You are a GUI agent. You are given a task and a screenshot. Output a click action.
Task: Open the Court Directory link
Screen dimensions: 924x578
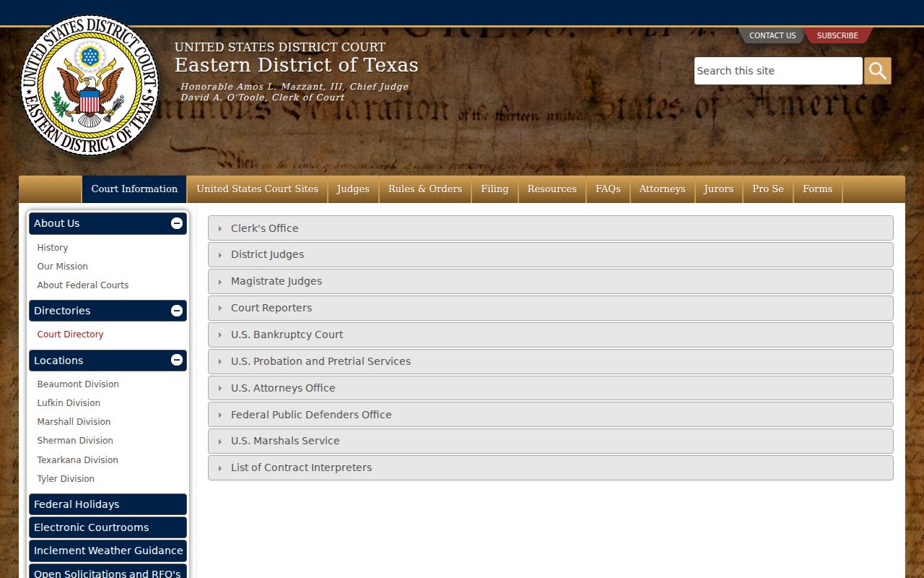[70, 334]
